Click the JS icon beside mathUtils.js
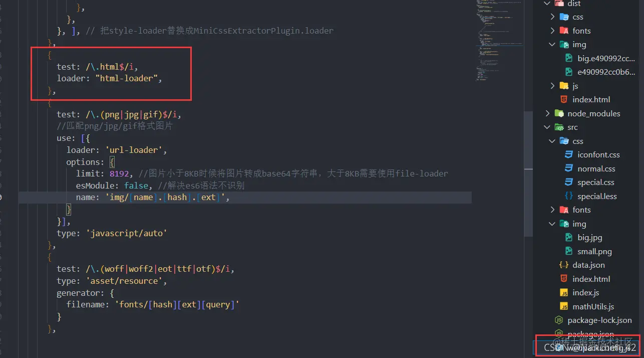644x358 pixels. tap(563, 306)
